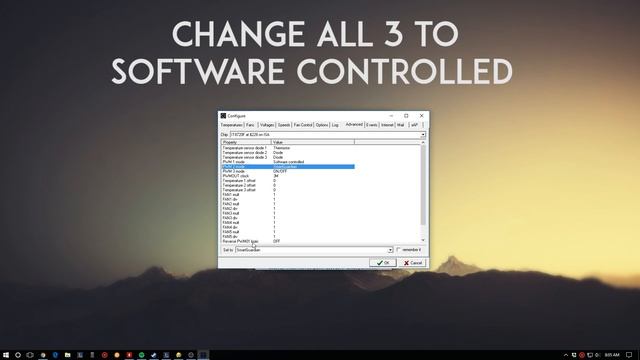Select the 'Reverse PWM01 type' row

[288, 241]
